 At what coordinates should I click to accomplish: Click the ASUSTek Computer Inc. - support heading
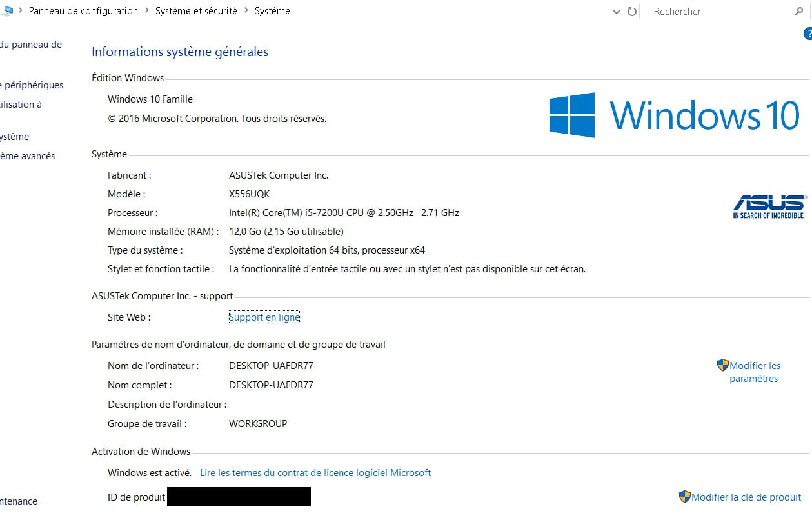coord(163,296)
